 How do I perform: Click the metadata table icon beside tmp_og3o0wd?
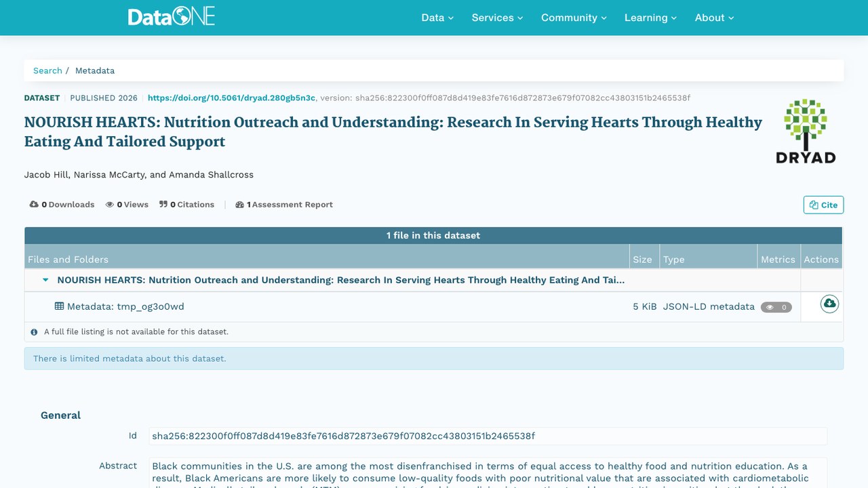(60, 306)
